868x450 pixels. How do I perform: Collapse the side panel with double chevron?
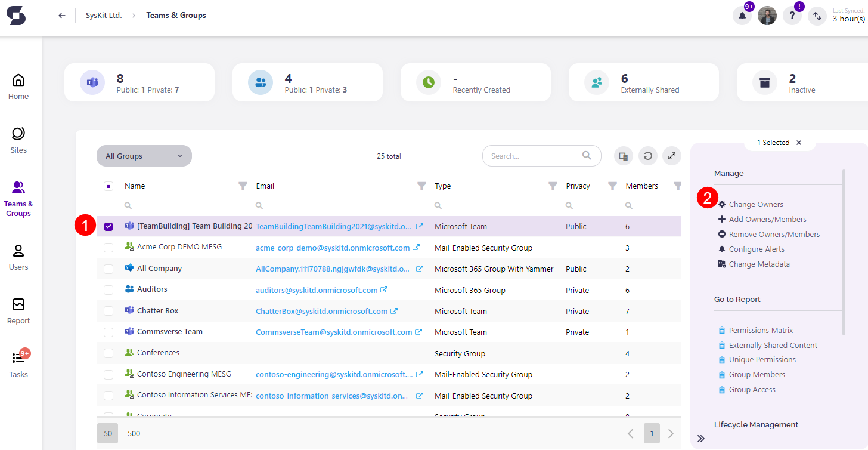[701, 439]
